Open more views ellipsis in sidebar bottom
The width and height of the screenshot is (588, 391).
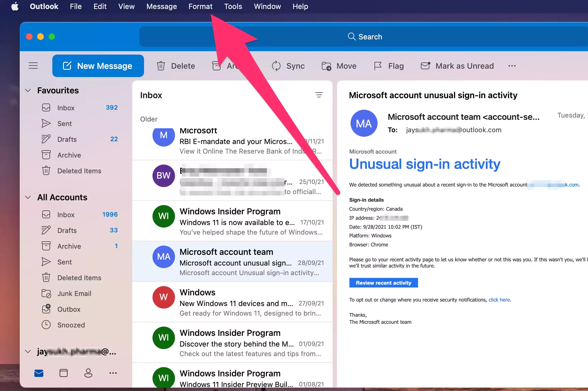click(x=113, y=373)
